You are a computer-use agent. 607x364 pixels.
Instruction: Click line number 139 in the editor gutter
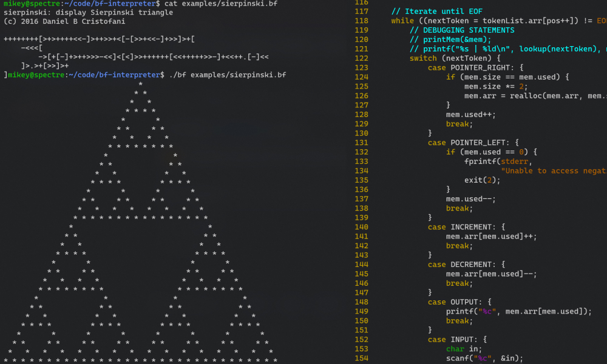pos(362,217)
